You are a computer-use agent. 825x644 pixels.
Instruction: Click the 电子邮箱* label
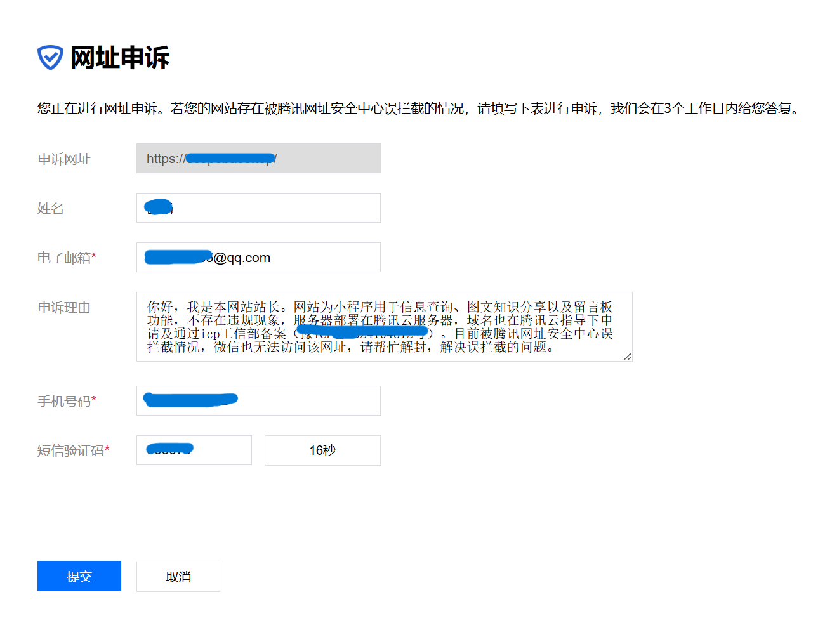tap(67, 258)
